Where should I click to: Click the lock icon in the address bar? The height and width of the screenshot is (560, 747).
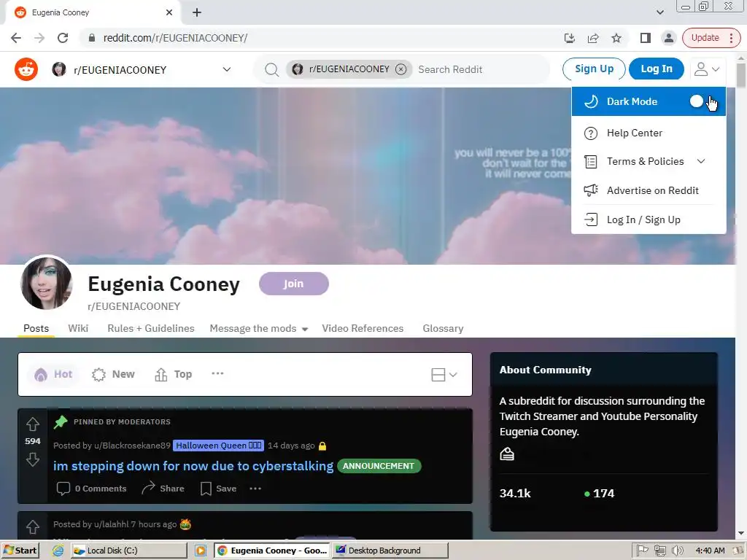coord(92,38)
